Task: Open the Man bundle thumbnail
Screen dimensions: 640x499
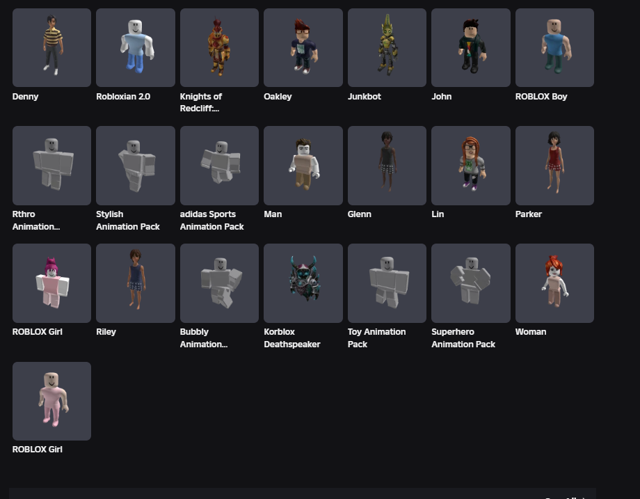Action: pos(303,165)
